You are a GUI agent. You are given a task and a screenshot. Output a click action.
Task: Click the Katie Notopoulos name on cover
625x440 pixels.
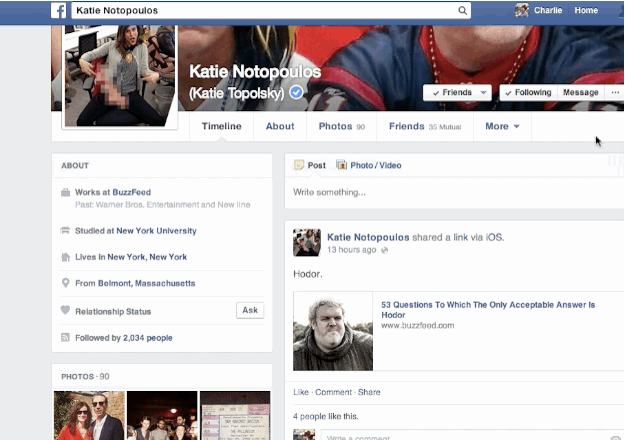tap(255, 71)
